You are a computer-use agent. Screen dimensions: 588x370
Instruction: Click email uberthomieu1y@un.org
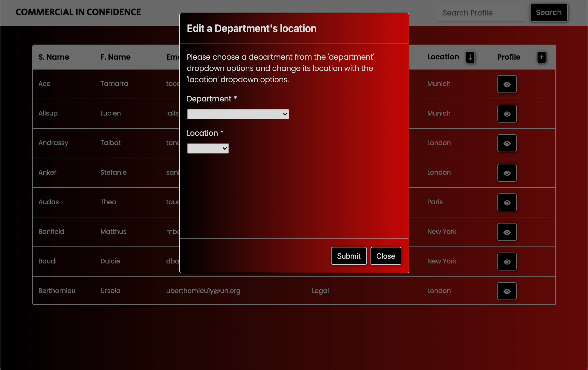click(203, 291)
